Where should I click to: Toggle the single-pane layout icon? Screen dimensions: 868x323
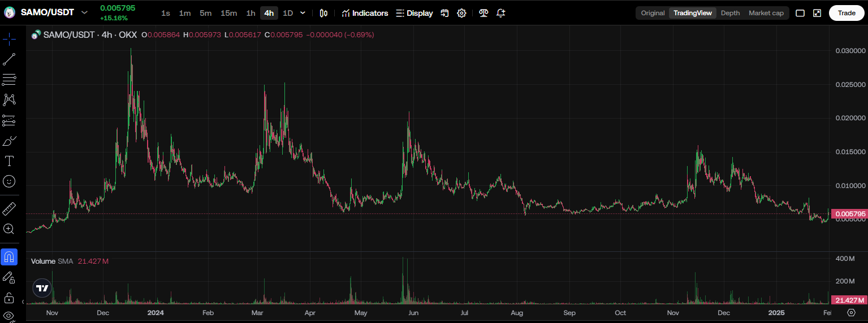tap(800, 13)
